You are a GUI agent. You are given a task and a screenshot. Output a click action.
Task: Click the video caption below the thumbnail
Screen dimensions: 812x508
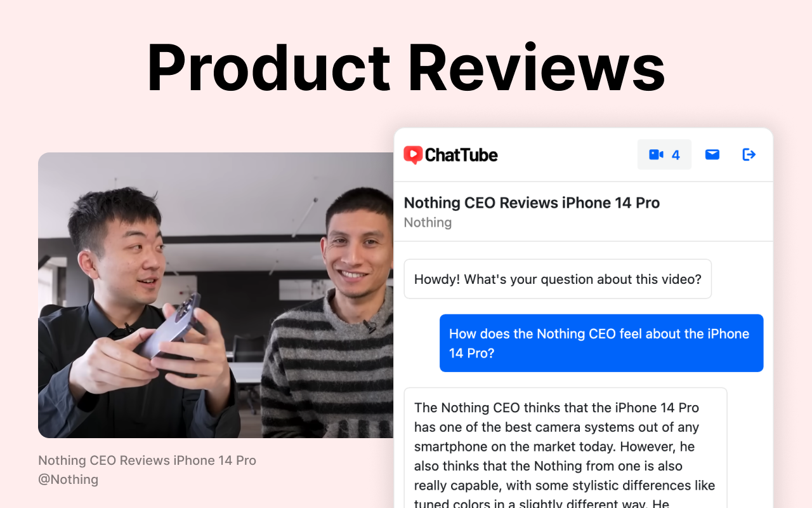point(147,460)
